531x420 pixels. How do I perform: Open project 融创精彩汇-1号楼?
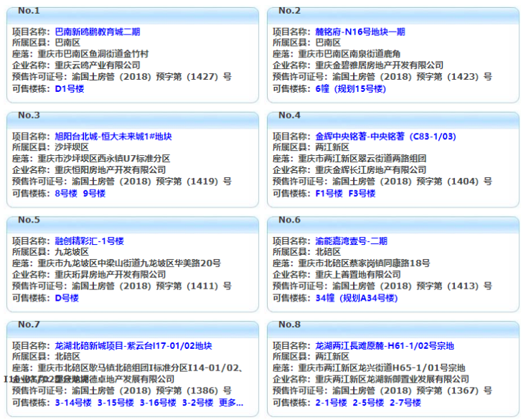[x=90, y=241]
